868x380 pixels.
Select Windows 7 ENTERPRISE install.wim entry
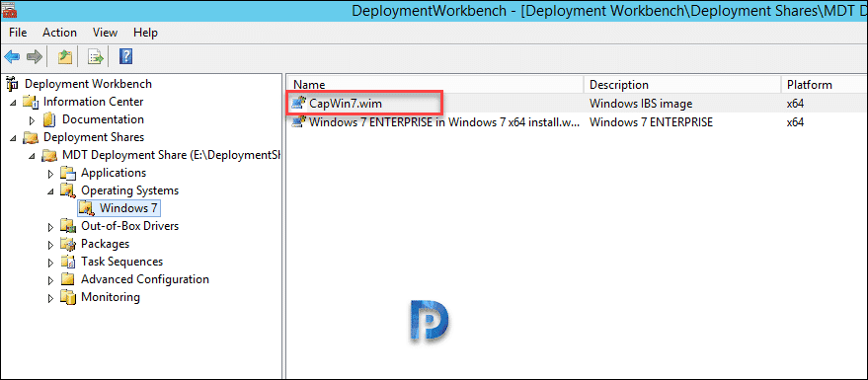coord(444,121)
